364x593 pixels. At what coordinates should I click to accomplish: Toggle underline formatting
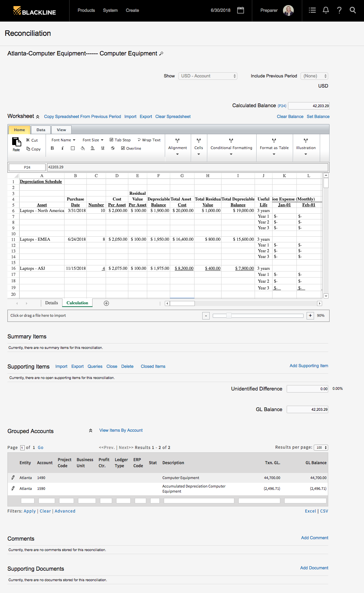point(103,148)
